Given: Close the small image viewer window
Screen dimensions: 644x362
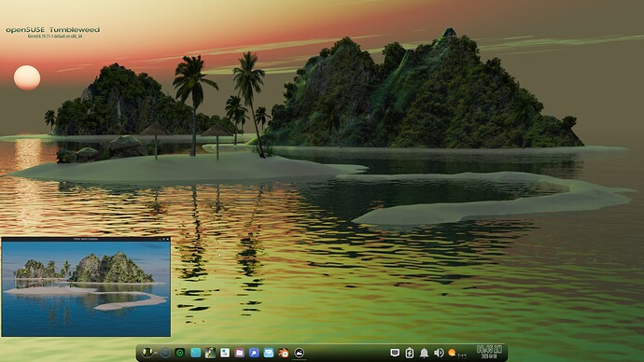Looking at the screenshot, I should coord(168,239).
